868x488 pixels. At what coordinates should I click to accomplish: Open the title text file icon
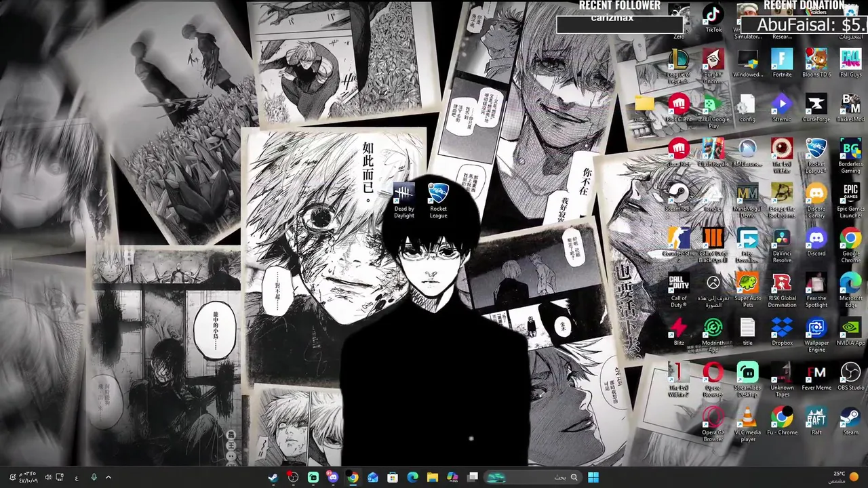click(747, 332)
